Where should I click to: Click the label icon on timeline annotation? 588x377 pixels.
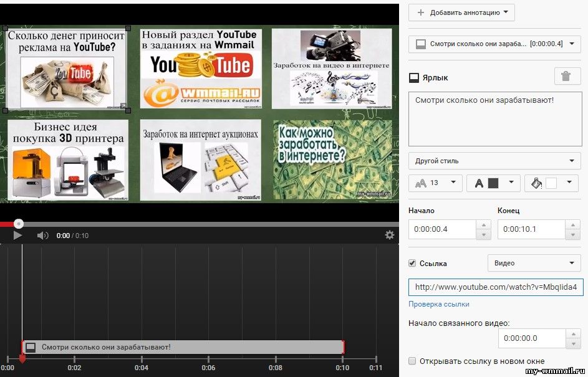coord(31,347)
